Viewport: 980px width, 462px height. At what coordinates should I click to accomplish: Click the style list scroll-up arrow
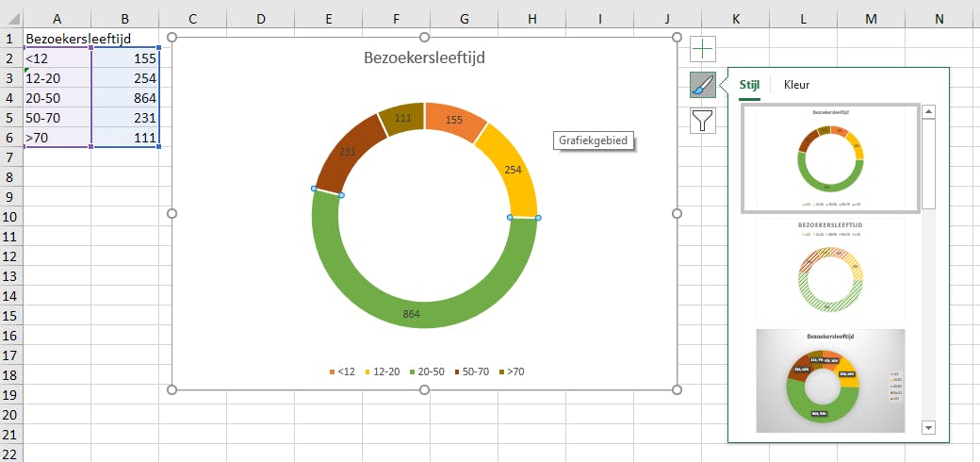coord(929,112)
